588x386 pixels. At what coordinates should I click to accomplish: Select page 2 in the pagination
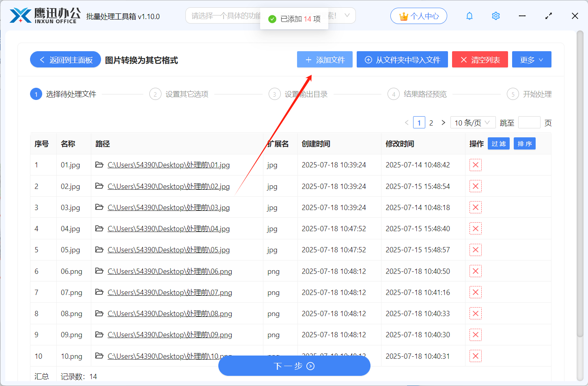point(431,123)
